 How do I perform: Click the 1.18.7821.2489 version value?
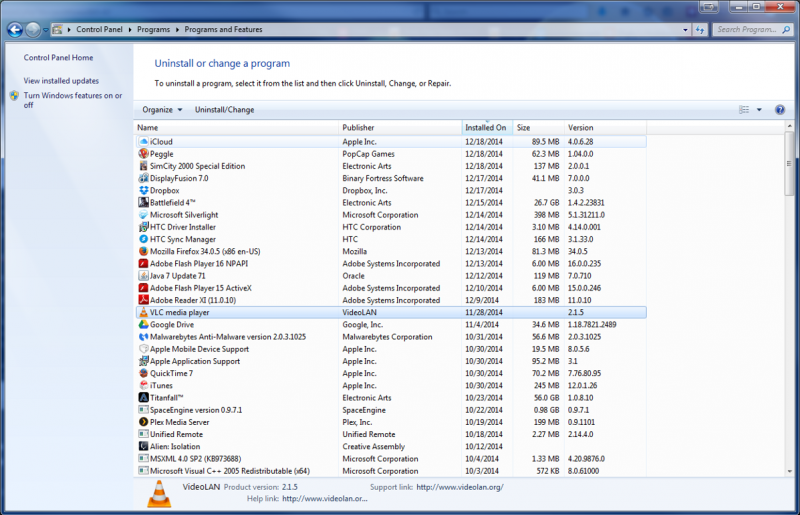(592, 325)
